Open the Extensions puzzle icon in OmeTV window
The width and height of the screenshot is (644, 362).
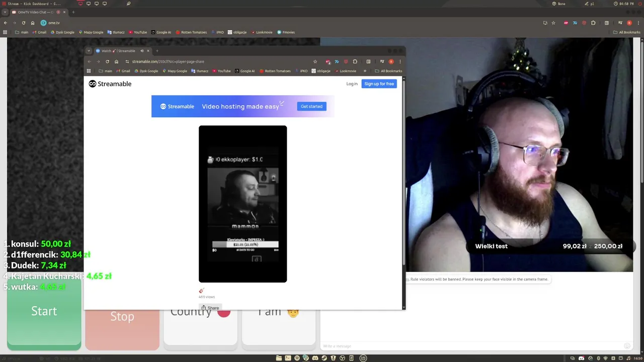tap(593, 23)
